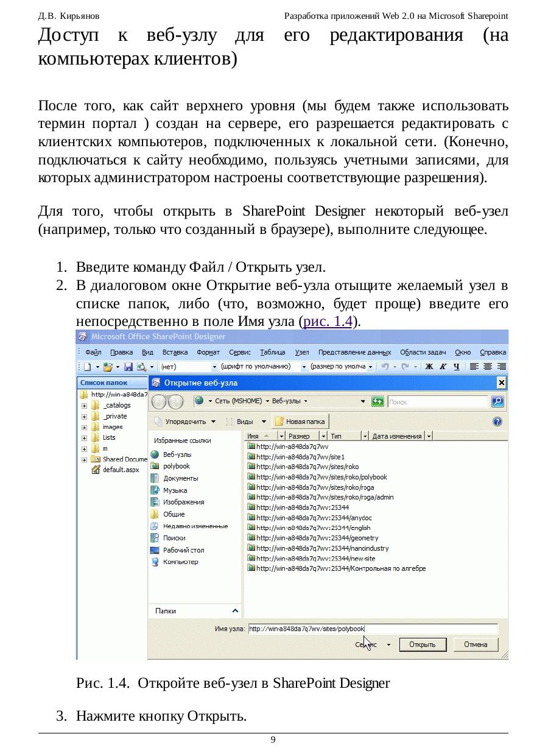Open the Таблица menu

click(x=272, y=352)
